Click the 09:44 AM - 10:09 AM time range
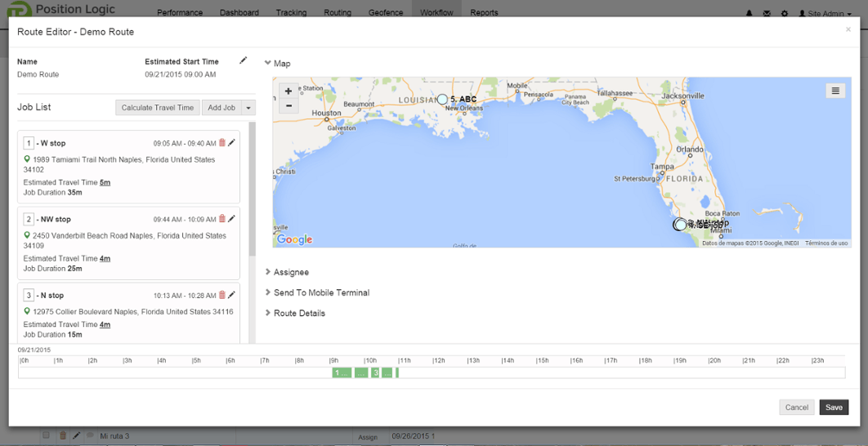The width and height of the screenshot is (868, 446). (185, 219)
